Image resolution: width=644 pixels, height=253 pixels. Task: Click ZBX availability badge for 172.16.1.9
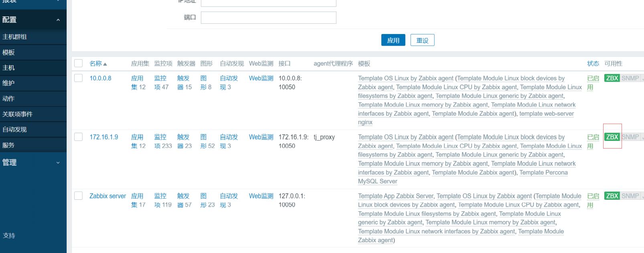tap(612, 137)
